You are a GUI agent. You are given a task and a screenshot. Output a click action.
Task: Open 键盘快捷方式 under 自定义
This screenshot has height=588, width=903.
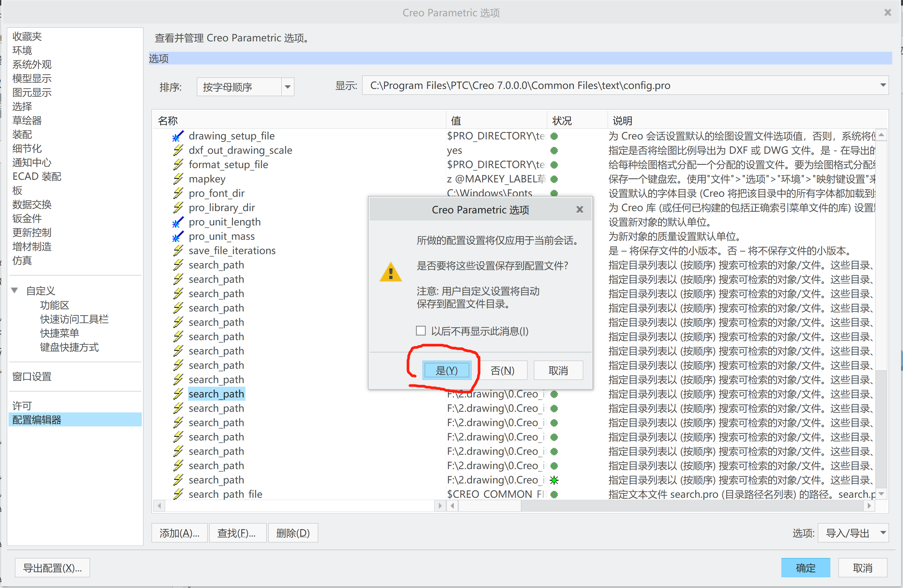69,347
